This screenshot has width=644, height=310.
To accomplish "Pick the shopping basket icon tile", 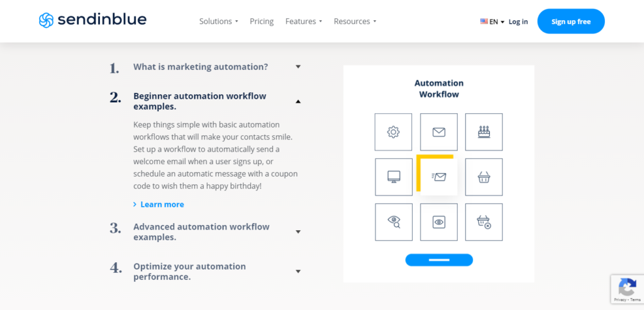I will [484, 177].
